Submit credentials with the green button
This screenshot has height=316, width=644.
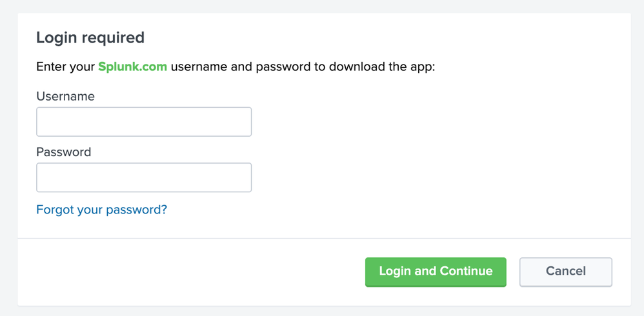point(436,272)
